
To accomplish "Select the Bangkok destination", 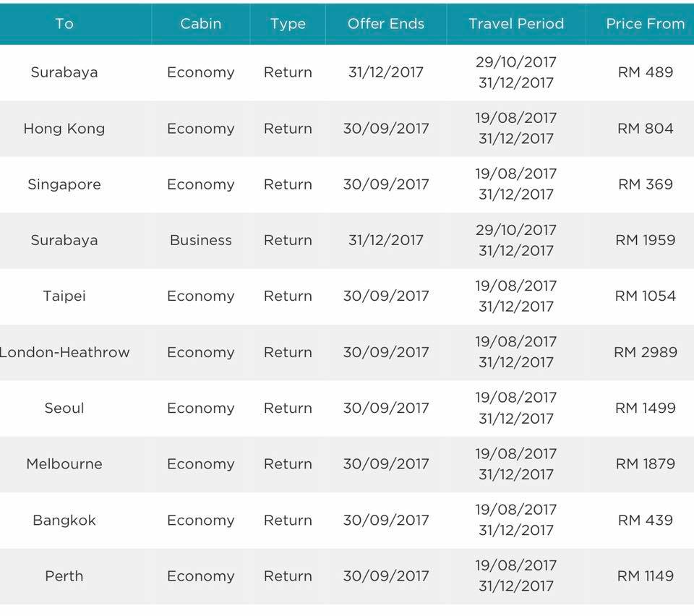I will (64, 520).
